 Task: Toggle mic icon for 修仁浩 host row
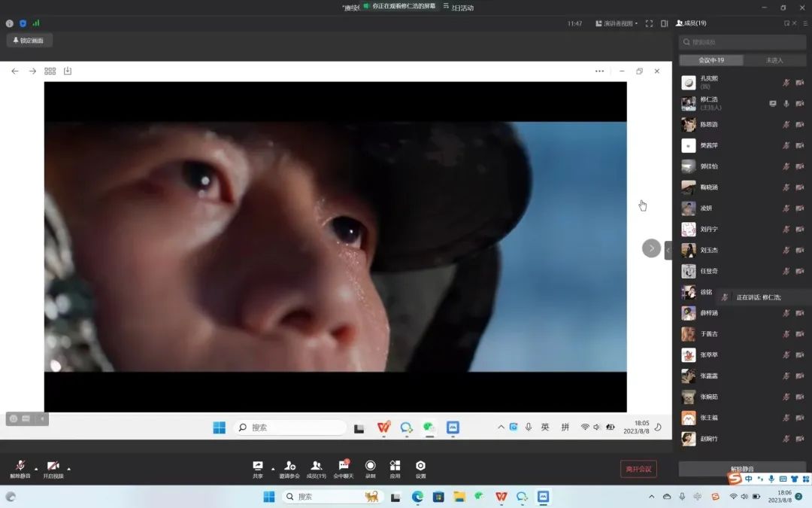tap(786, 103)
